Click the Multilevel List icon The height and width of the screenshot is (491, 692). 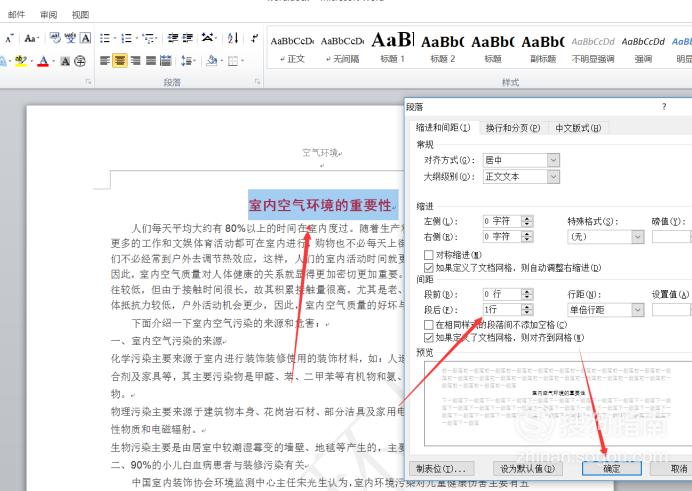pyautogui.click(x=148, y=38)
